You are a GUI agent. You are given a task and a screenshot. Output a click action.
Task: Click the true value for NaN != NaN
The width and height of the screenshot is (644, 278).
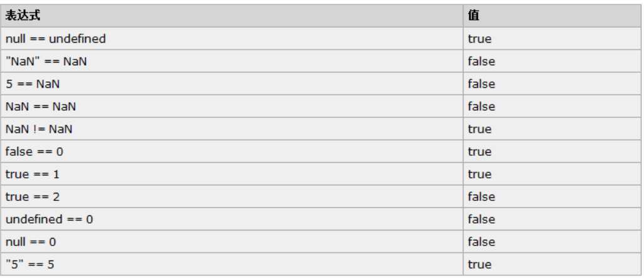(552, 129)
